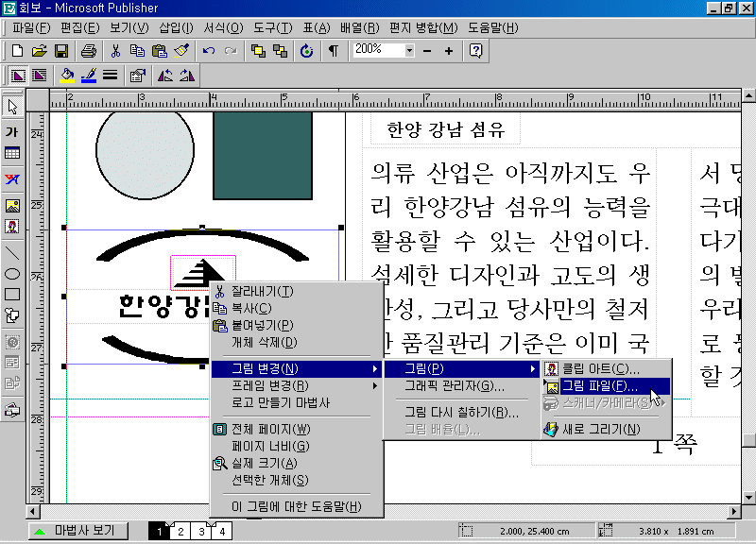
Task: Click the Bring to Front icon
Action: [258, 51]
